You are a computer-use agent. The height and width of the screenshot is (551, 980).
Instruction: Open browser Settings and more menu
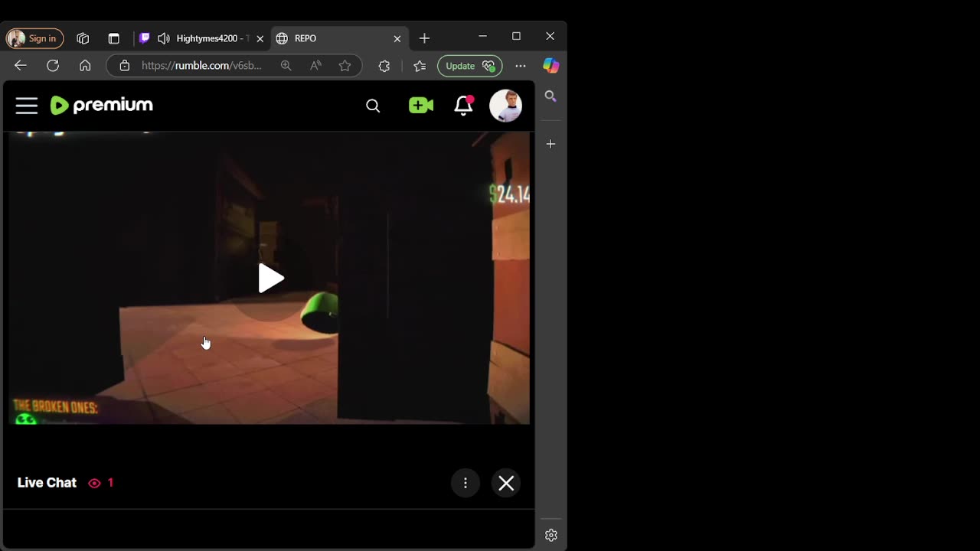tap(521, 66)
